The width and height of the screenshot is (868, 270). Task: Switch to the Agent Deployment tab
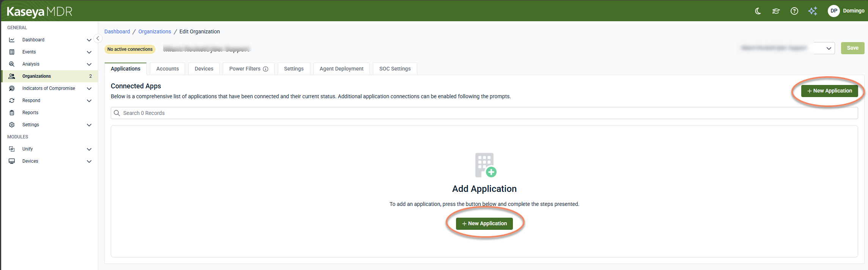point(341,69)
